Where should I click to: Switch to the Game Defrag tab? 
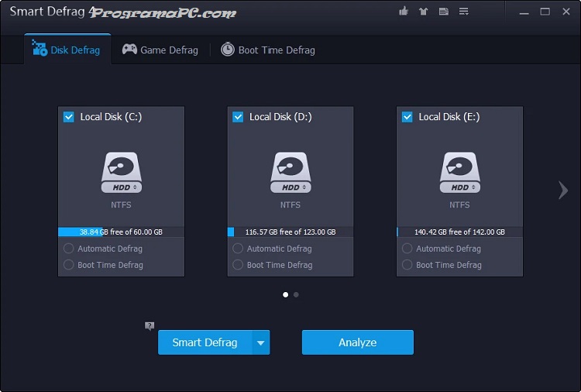click(160, 50)
